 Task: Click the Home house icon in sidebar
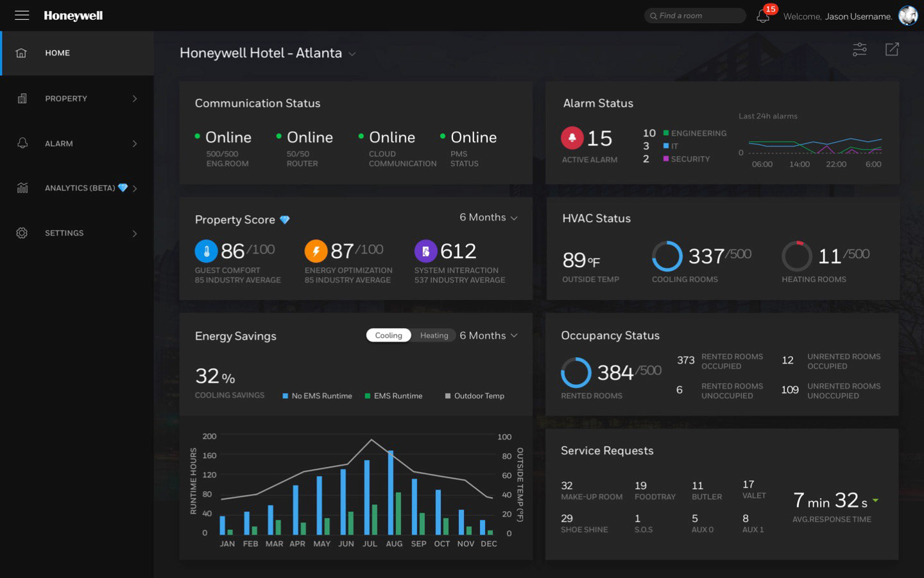pos(21,53)
